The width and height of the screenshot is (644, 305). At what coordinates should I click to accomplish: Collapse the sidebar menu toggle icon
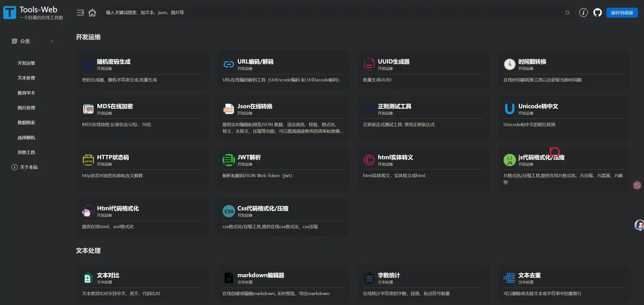(80, 13)
